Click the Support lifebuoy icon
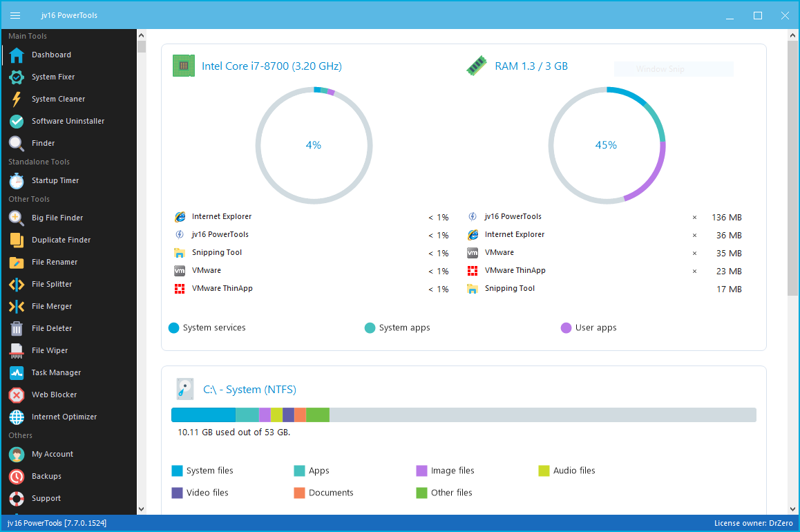Viewport: 800px width, 532px height. coord(17,498)
